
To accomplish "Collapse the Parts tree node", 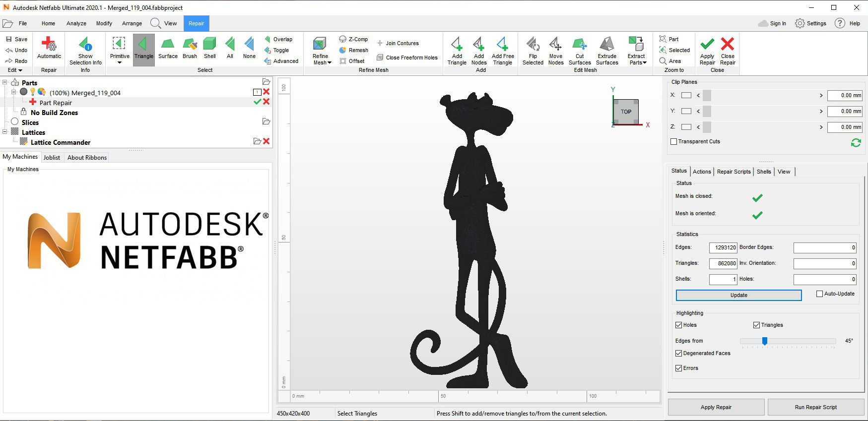I will 5,82.
